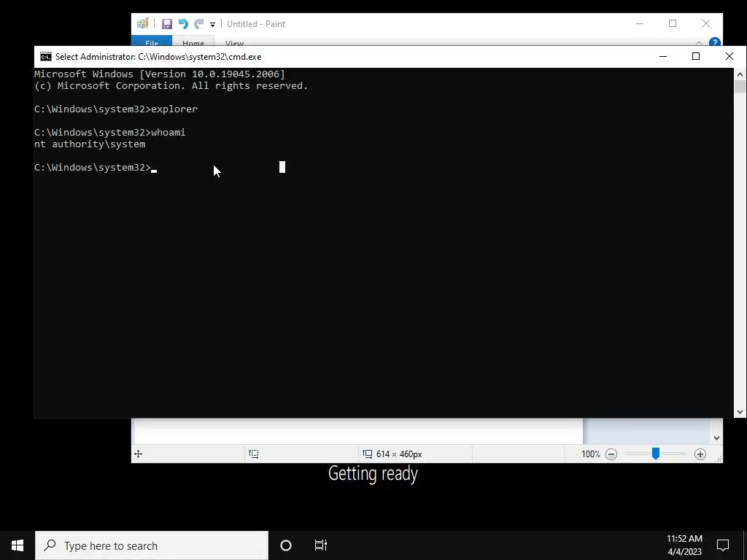Undo last action in Paint
This screenshot has width=747, height=560.
click(183, 24)
